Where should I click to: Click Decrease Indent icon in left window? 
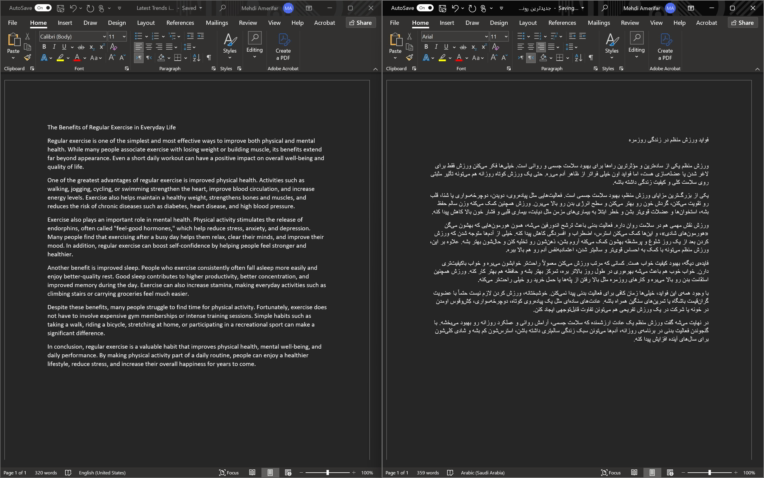click(190, 37)
